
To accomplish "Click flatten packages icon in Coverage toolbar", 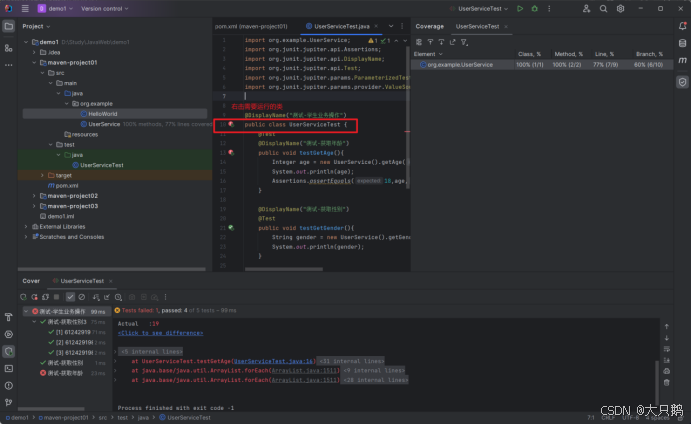I will pyautogui.click(x=419, y=42).
